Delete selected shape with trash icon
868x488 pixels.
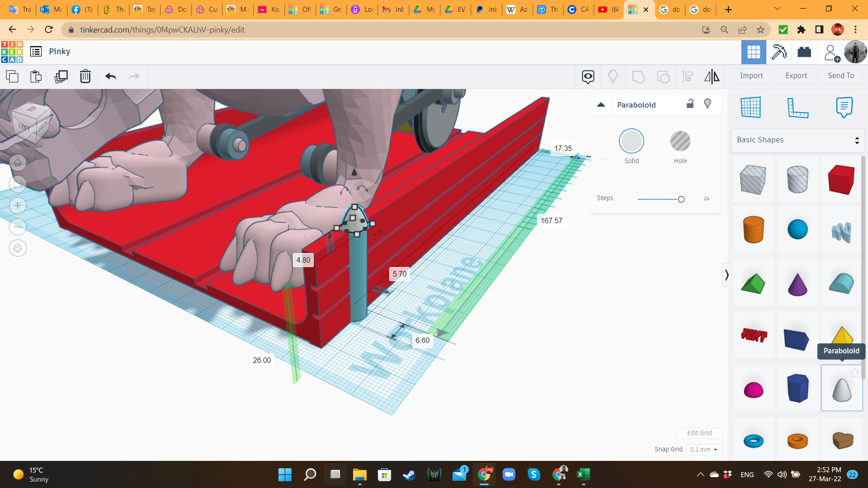(x=85, y=76)
